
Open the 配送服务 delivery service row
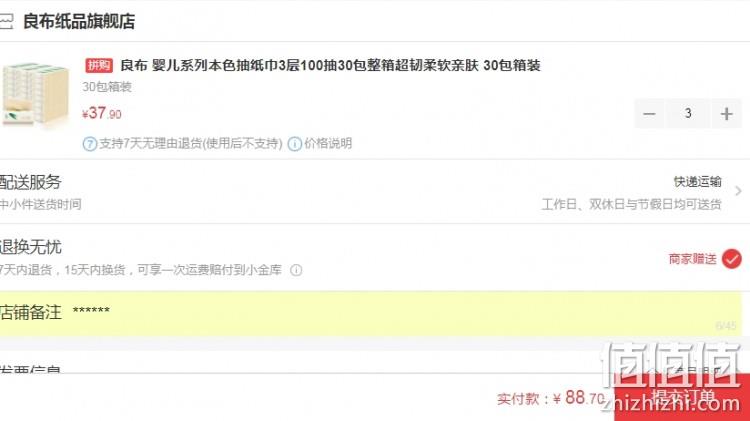(x=375, y=191)
